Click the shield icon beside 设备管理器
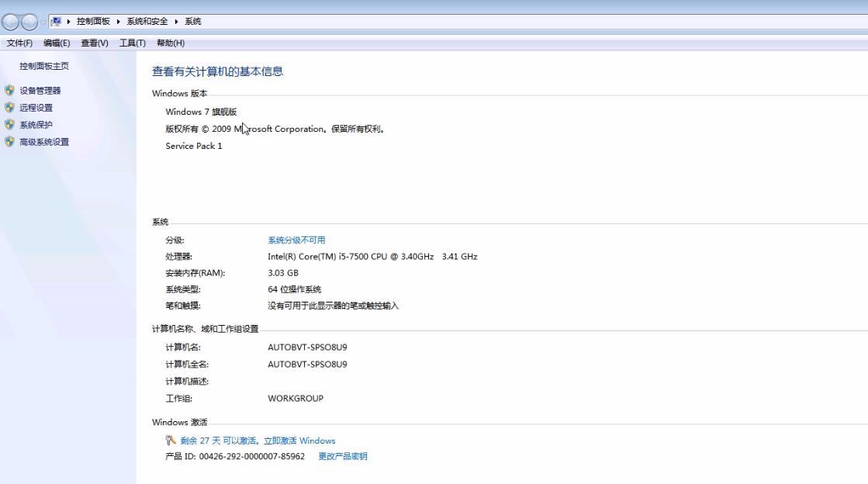This screenshot has width=868, height=484. tap(9, 90)
